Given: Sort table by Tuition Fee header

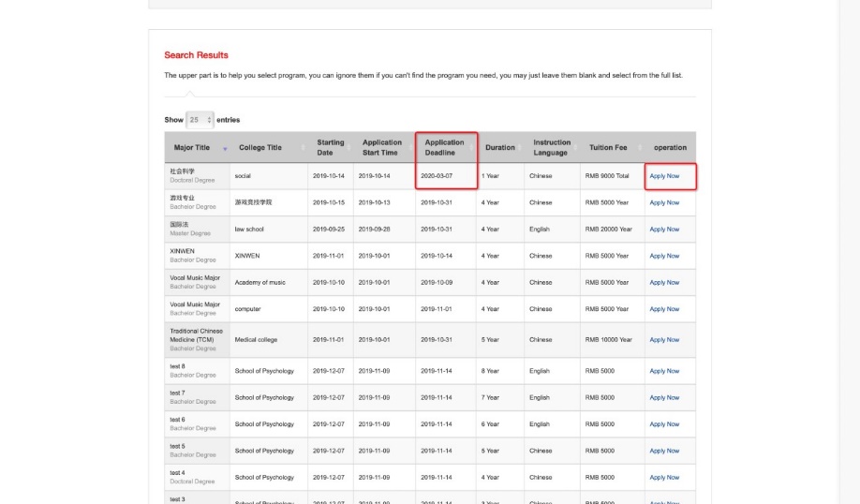Looking at the screenshot, I should pos(608,147).
